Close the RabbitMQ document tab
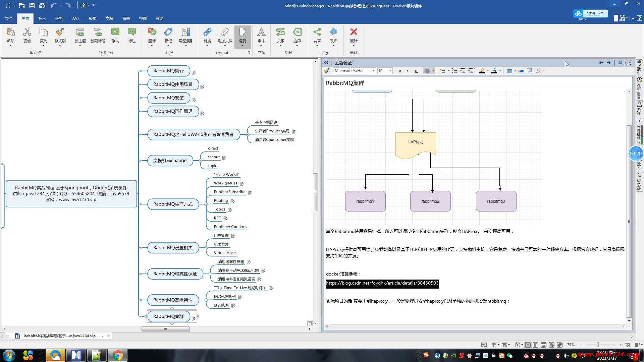This screenshot has width=644, height=362. coord(108,336)
